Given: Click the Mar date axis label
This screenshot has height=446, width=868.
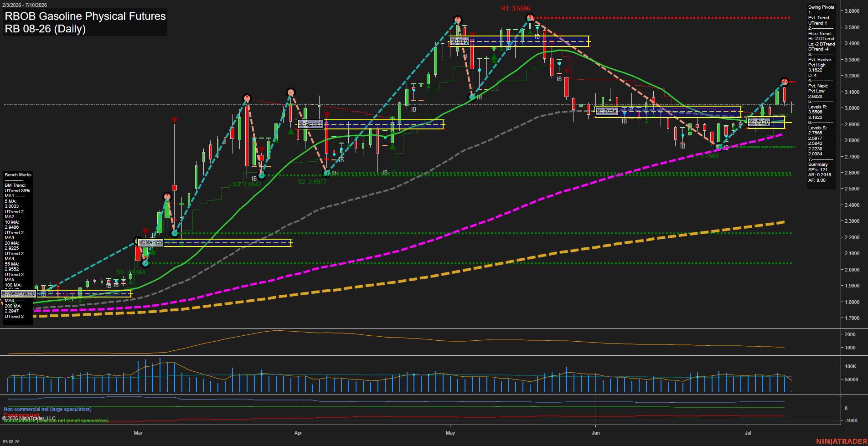Looking at the screenshot, I should 138,433.
